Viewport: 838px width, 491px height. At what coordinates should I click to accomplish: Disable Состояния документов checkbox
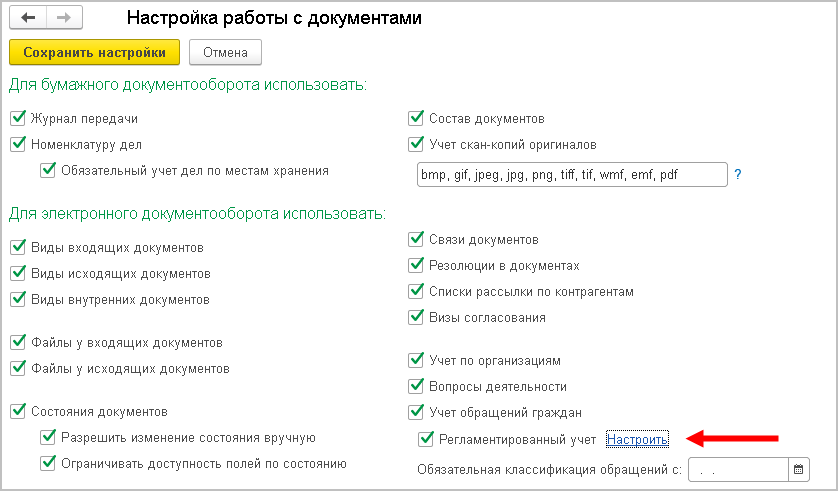tap(17, 410)
